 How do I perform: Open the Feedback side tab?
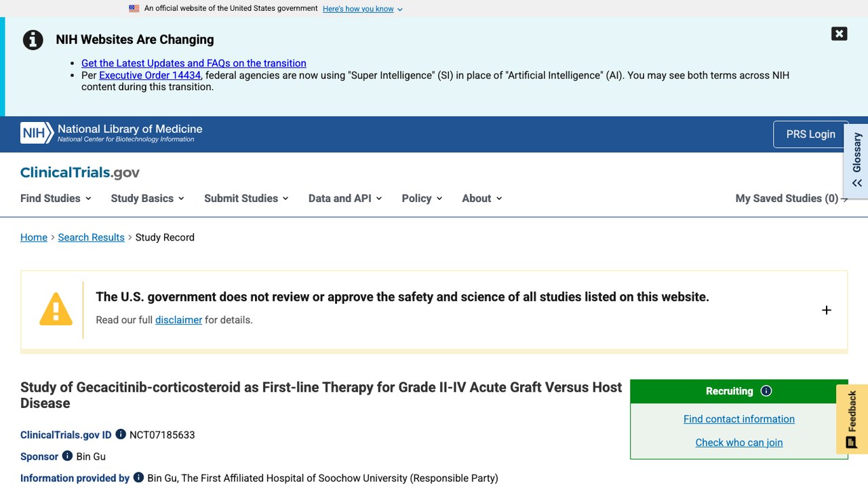852,419
